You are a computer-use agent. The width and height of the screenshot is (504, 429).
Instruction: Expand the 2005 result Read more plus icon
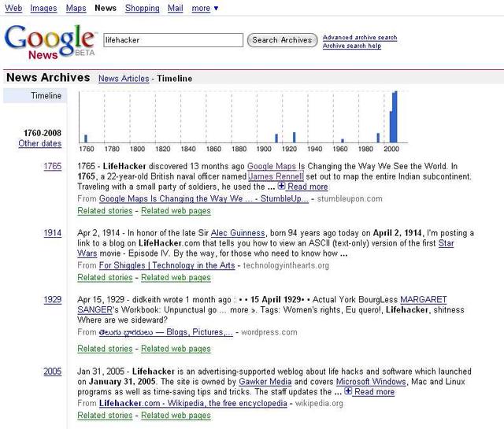pyautogui.click(x=348, y=391)
